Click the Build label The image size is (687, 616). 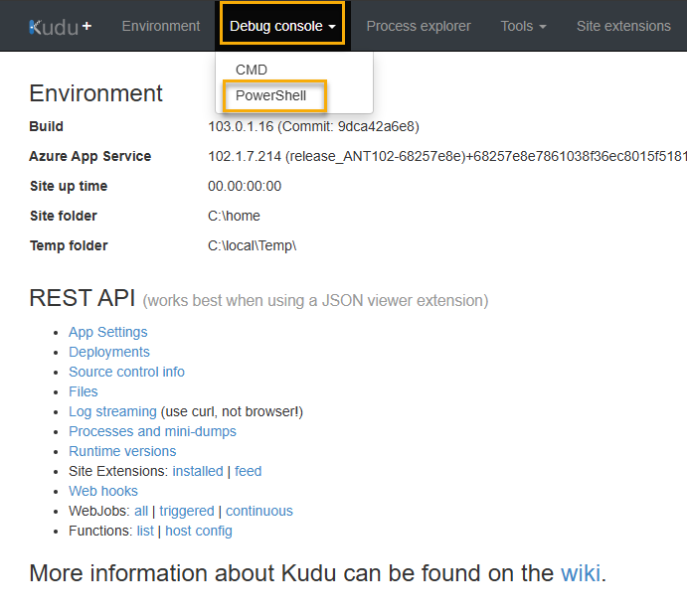(46, 126)
